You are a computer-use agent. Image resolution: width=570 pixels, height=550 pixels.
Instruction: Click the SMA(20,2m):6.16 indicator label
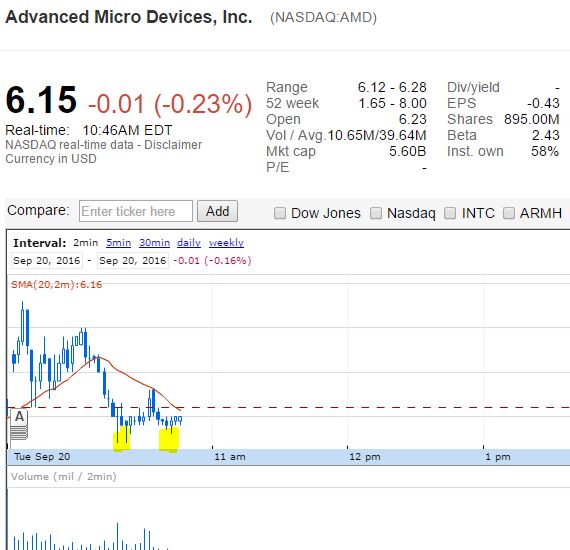coord(57,285)
